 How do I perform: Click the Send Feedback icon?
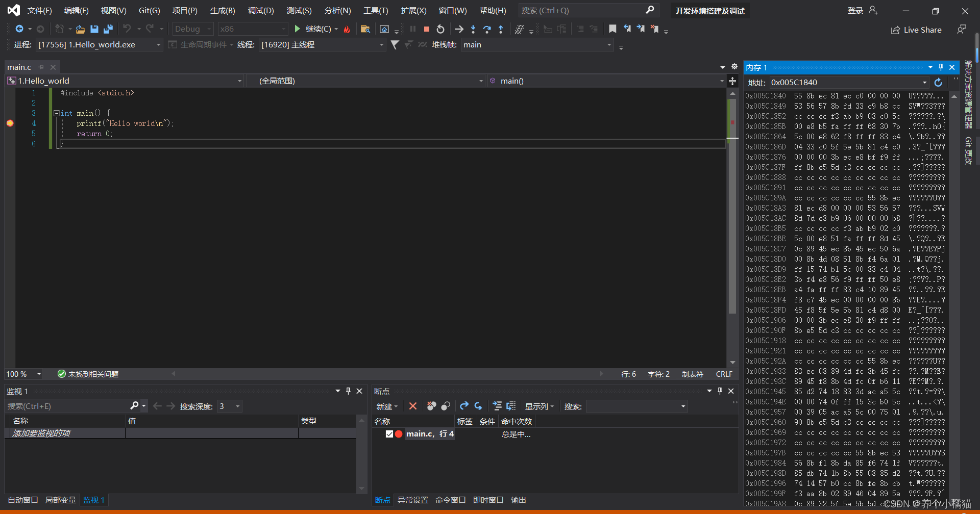tap(961, 30)
